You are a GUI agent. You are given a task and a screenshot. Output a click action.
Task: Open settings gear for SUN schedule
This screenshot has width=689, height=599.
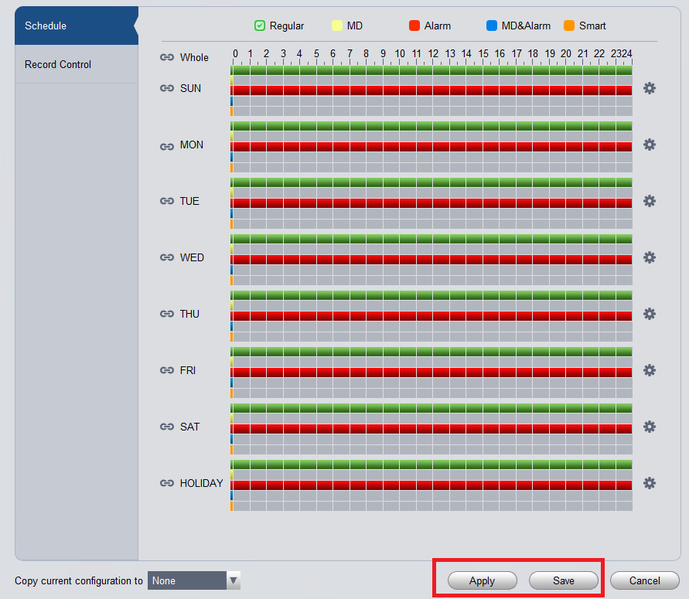(649, 88)
